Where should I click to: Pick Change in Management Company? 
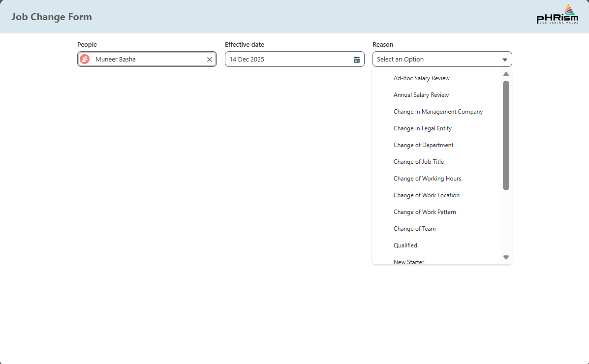tap(438, 112)
